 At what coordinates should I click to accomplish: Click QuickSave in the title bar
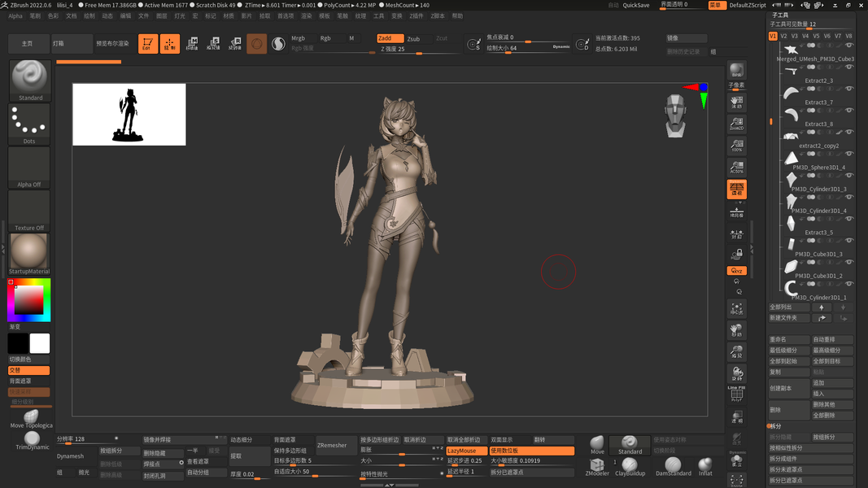(x=636, y=5)
